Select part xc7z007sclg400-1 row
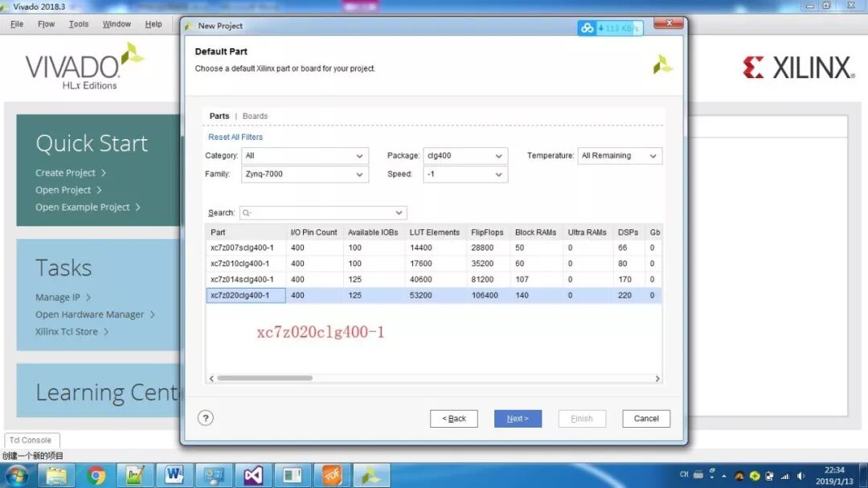 click(x=433, y=248)
